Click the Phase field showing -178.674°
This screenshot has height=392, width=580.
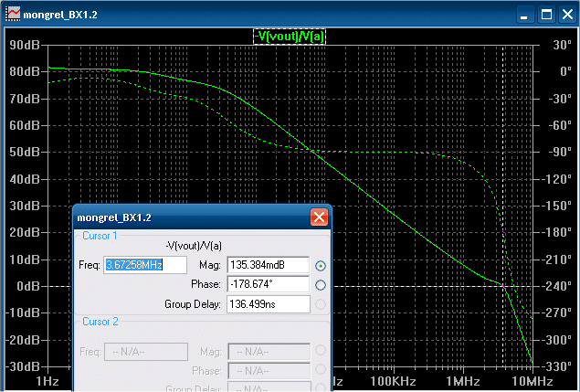click(x=269, y=284)
